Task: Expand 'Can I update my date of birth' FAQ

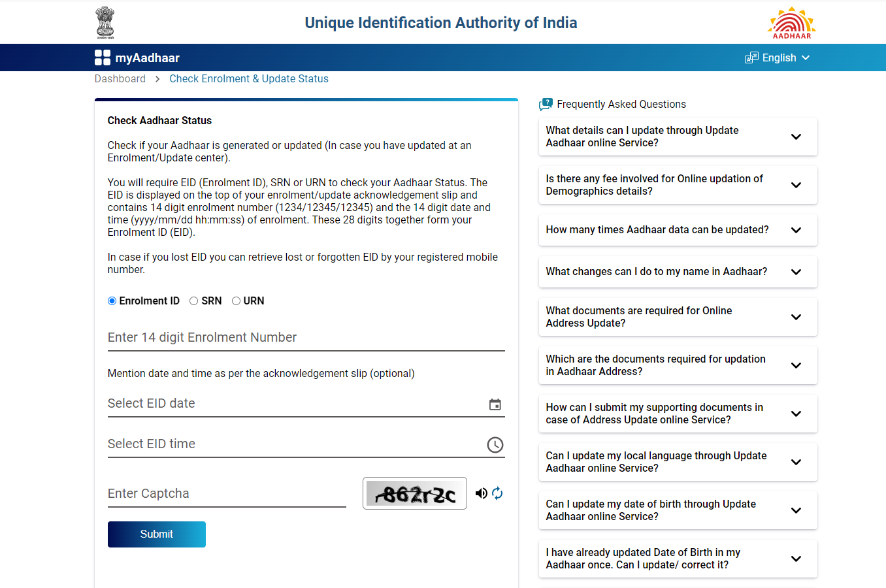Action: (678, 510)
